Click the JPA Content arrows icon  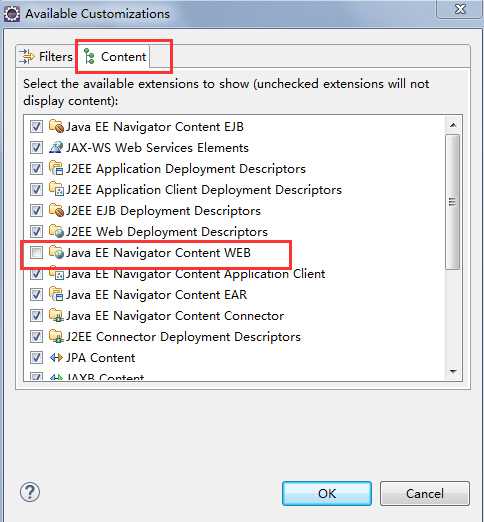tap(56, 358)
